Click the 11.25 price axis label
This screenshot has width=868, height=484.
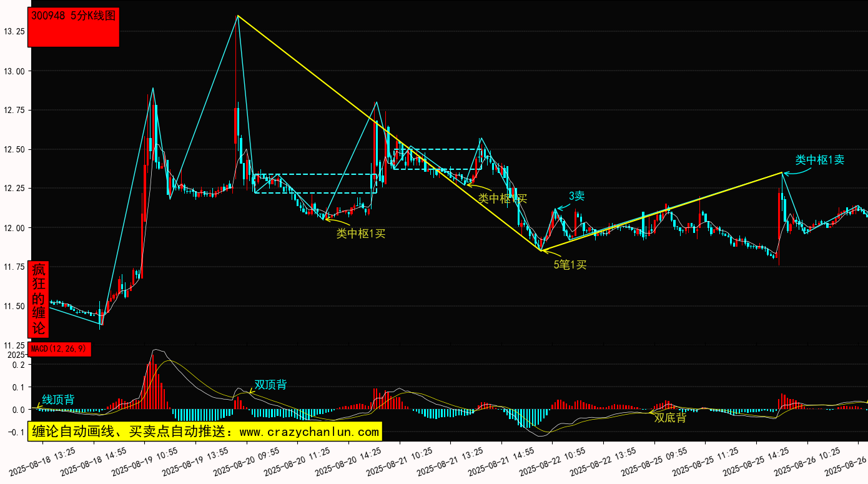pos(14,345)
